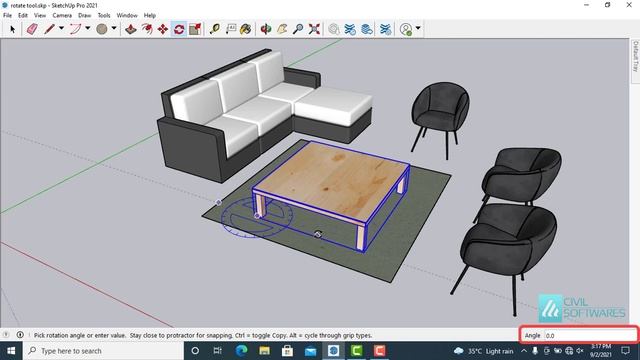Click the Zoom Extents tool
640x360 pixels.
pos(314,29)
